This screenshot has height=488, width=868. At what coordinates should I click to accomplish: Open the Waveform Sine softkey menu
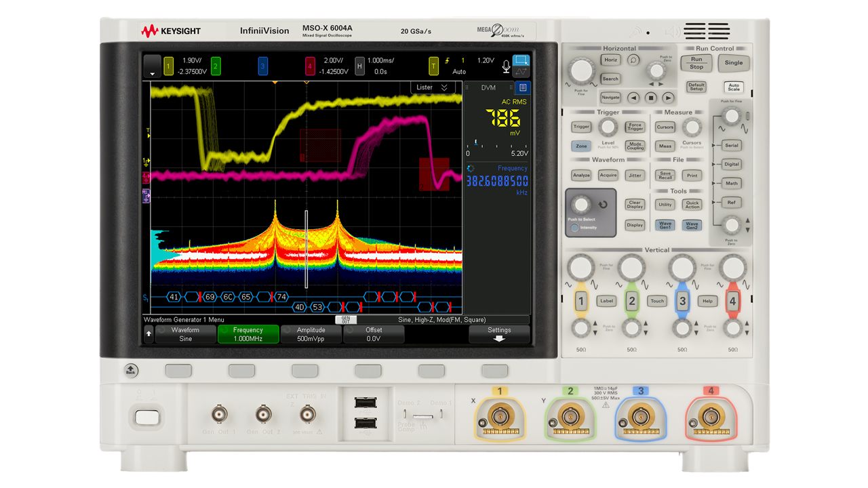point(185,334)
